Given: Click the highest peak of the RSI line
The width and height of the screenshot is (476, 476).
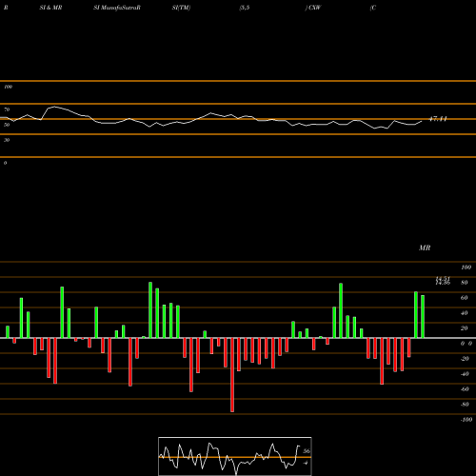Looking at the screenshot, I should tap(54, 107).
